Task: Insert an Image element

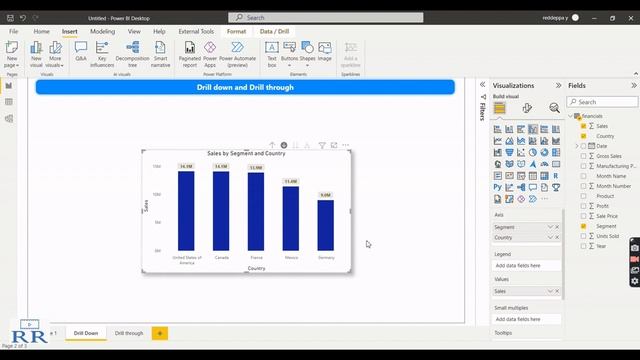Action: pyautogui.click(x=324, y=51)
